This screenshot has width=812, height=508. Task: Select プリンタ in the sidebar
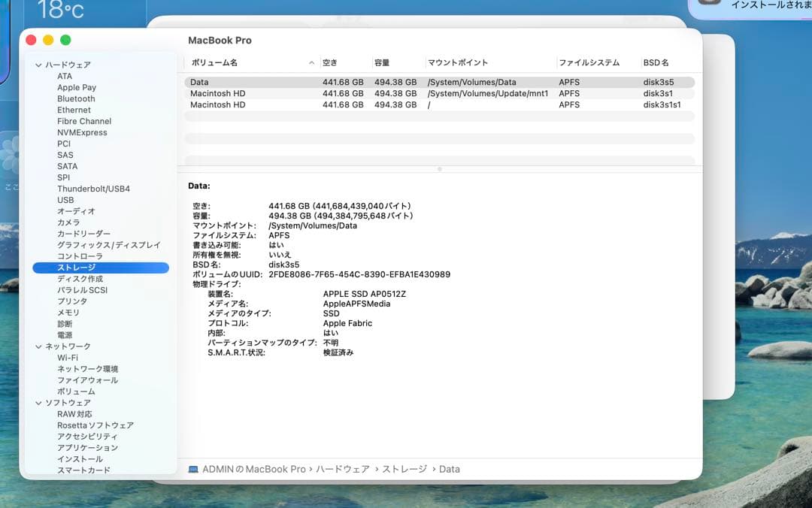click(x=72, y=301)
